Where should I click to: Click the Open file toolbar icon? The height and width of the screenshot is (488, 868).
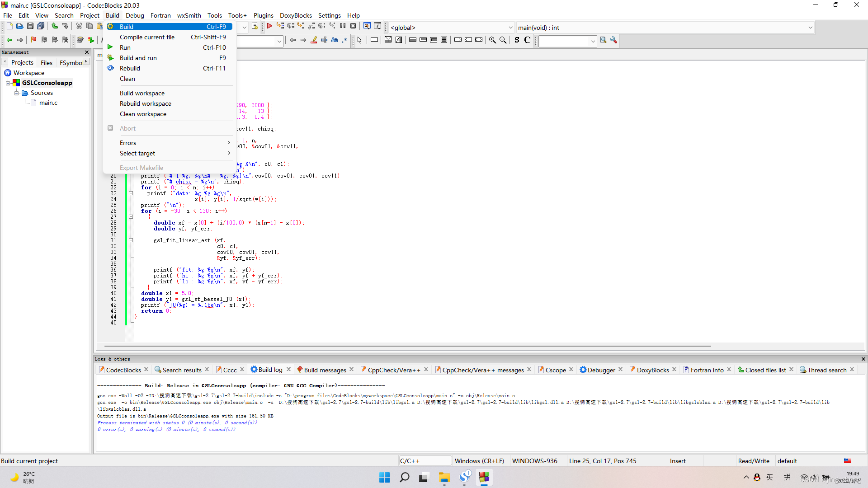point(20,26)
